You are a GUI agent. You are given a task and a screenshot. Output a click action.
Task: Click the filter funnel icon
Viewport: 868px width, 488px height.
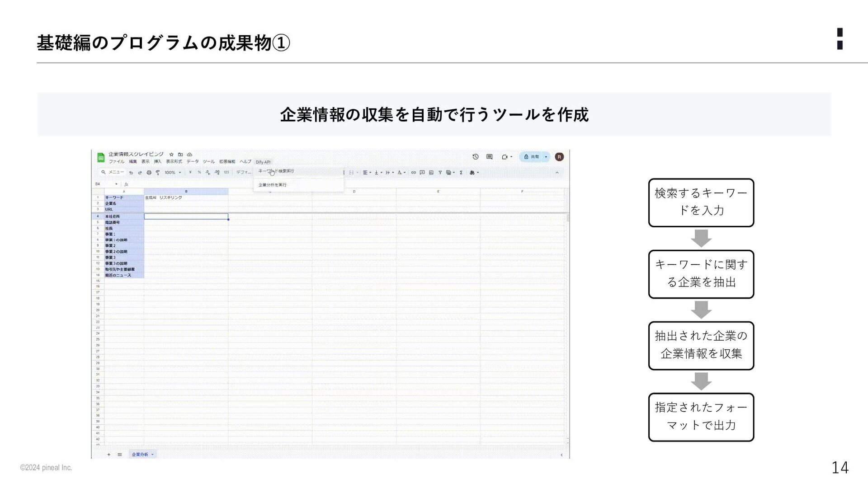(440, 173)
